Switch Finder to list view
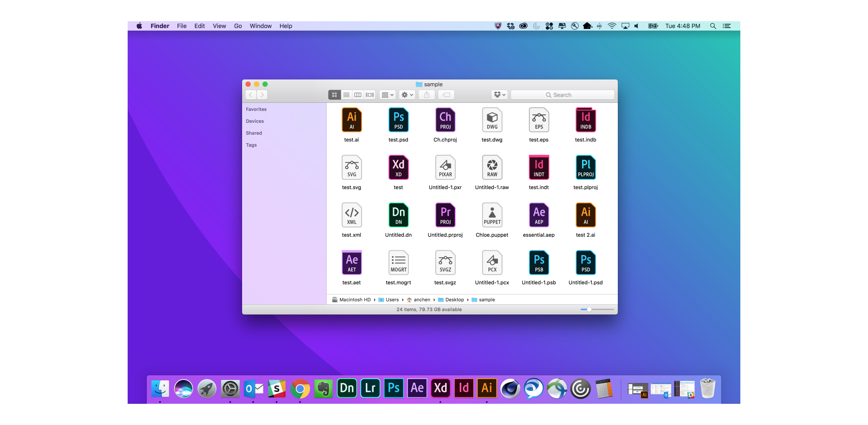868x425 pixels. (346, 95)
